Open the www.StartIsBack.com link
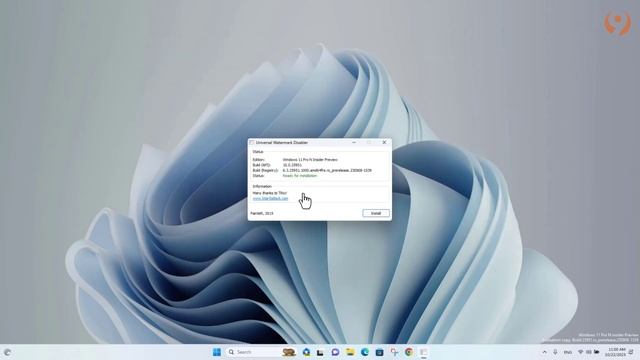This screenshot has width=640, height=360. point(270,198)
